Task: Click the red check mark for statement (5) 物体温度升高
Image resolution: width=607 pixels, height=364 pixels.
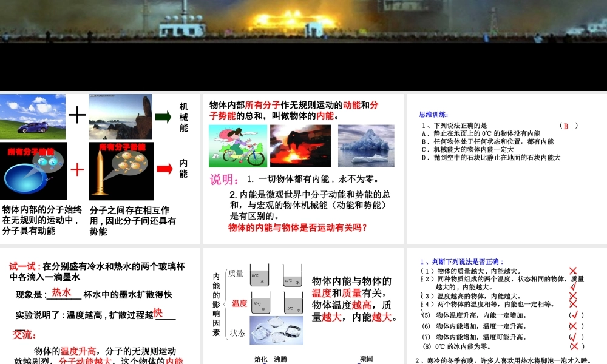Action: click(575, 315)
